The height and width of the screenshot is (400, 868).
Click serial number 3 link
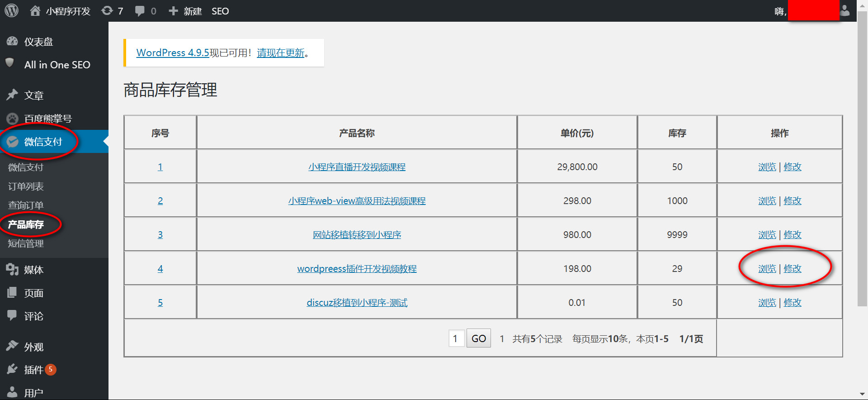point(160,235)
